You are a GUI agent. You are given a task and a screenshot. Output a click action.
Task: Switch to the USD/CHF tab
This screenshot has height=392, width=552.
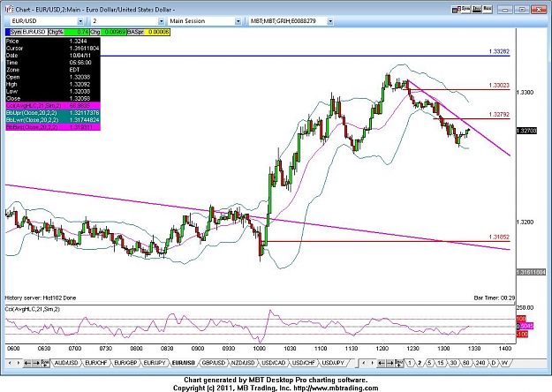point(304,363)
